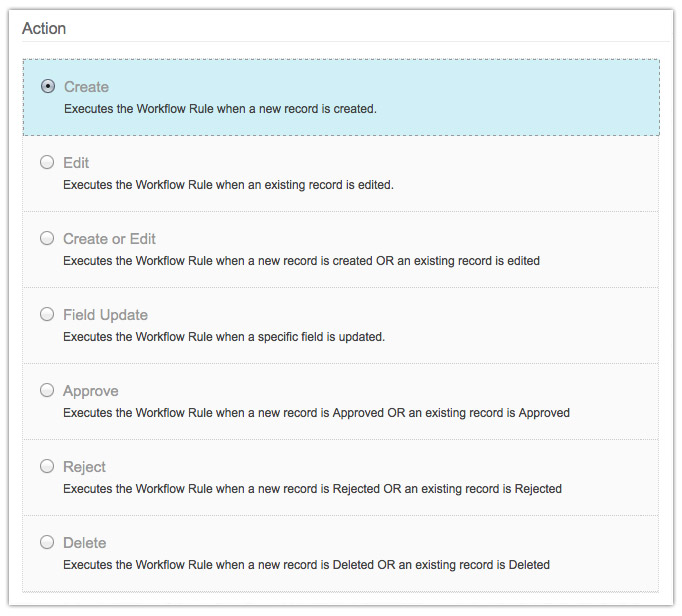Click the description about records being Rejected
Screen dimensions: 682x616
312,488
